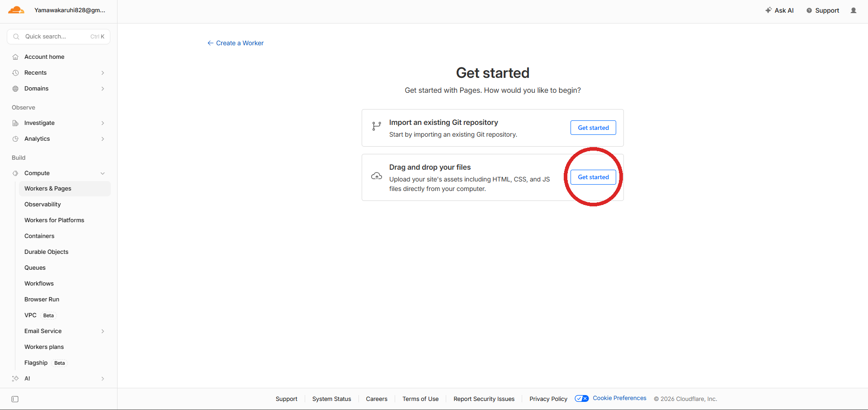Image resolution: width=868 pixels, height=410 pixels.
Task: Open Queues in sidebar
Action: click(35, 268)
